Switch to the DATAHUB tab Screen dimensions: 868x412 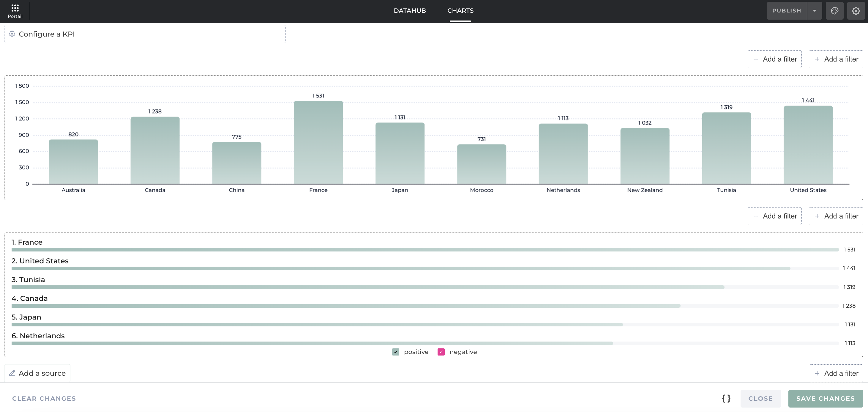point(409,11)
